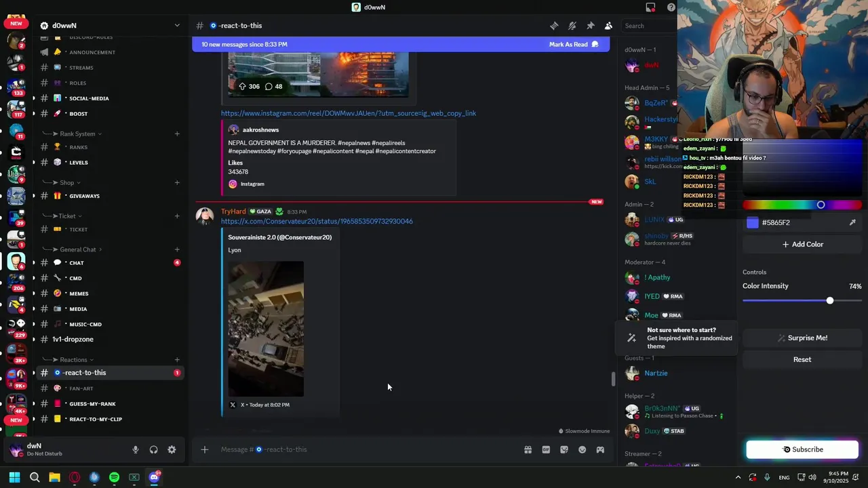This screenshot has height=488, width=868.
Task: Collapse the Ticket category
Action: [x=62, y=216]
